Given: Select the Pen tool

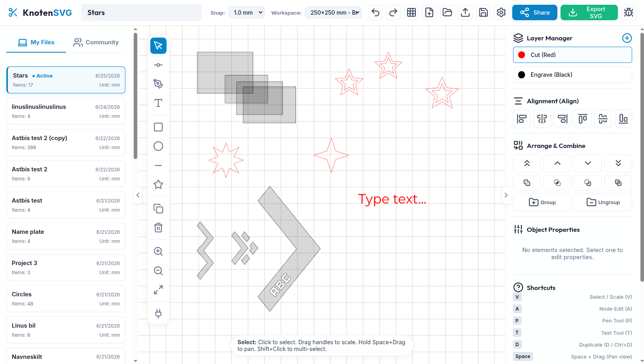Looking at the screenshot, I should 158,84.
